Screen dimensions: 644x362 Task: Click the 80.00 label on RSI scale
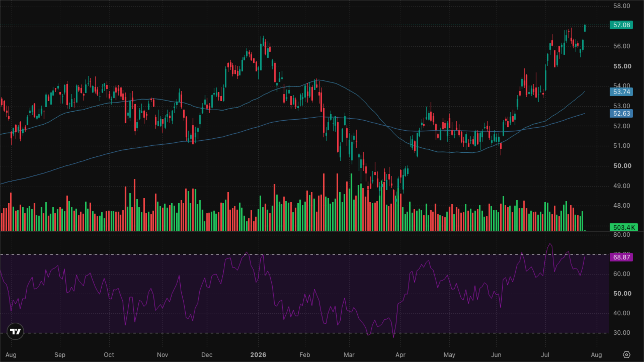tap(621, 235)
